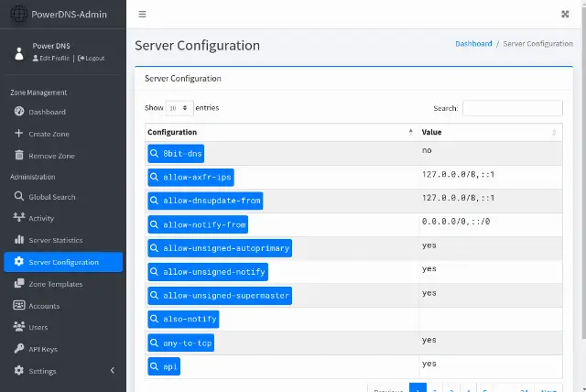Open the allow-dnsupdate-from configuration button
The height and width of the screenshot is (392, 586).
205,201
